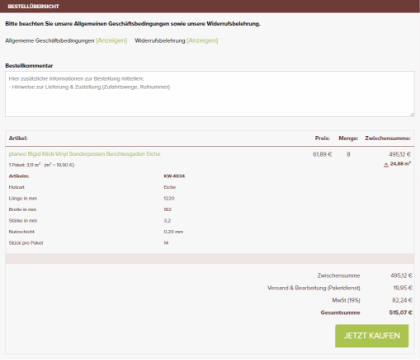
Task: Select the Versand & Bearbeitung amount 19,95 €
Action: point(403,288)
